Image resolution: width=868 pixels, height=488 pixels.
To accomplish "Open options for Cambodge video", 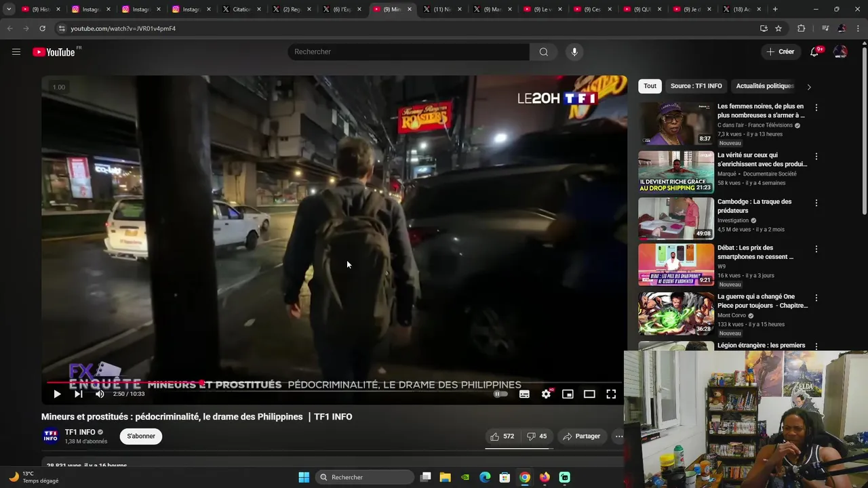I will [x=816, y=203].
